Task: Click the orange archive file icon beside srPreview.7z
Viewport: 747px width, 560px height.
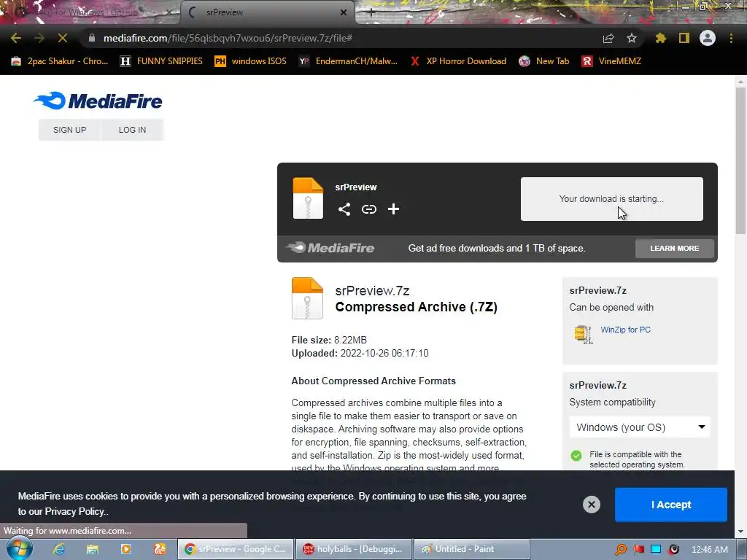Action: [307, 298]
